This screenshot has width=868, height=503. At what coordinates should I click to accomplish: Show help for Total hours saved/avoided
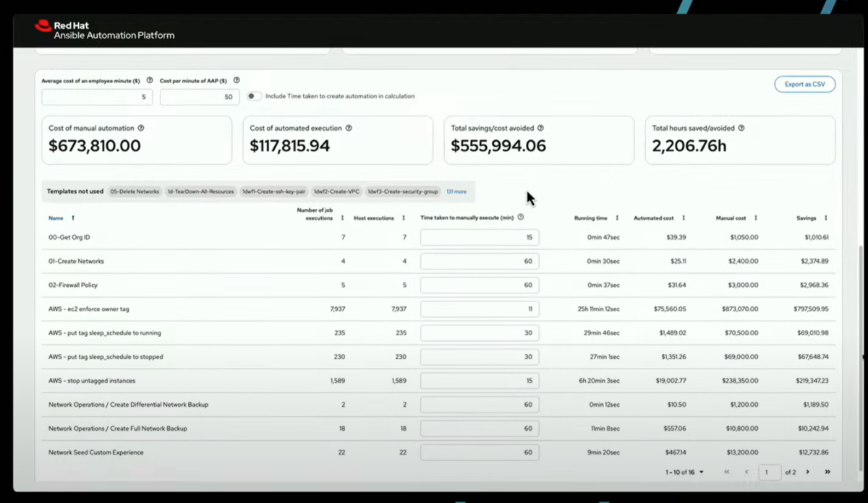(x=741, y=128)
